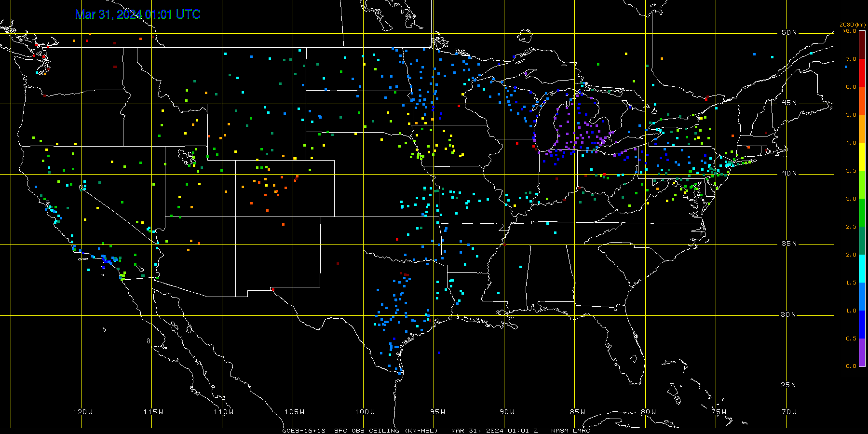Click the "SFC OBS CEILING (KM-MSL)" footer caption

click(386, 431)
